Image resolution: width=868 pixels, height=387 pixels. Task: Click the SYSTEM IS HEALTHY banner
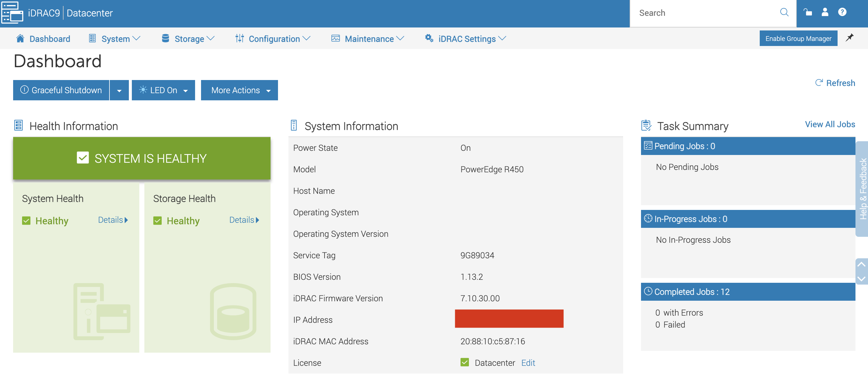pyautogui.click(x=142, y=158)
